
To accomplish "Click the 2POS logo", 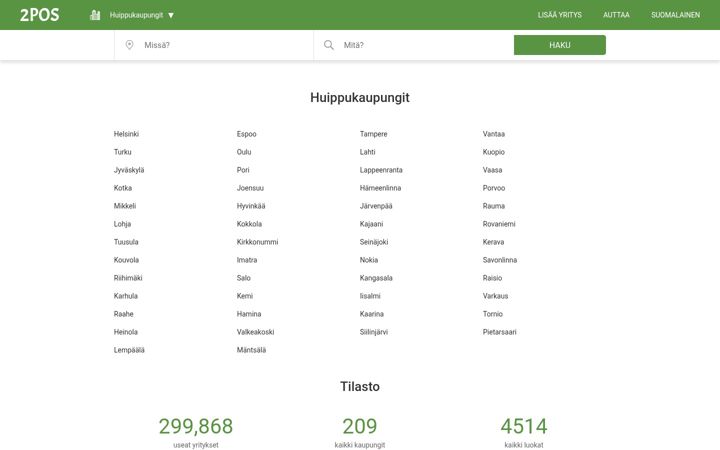I will coord(39,15).
